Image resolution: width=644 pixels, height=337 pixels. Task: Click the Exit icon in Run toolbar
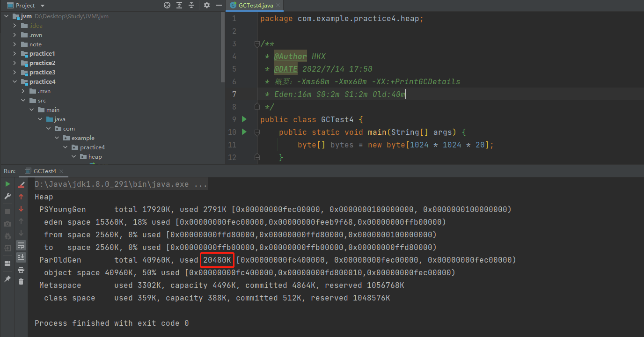click(x=7, y=248)
